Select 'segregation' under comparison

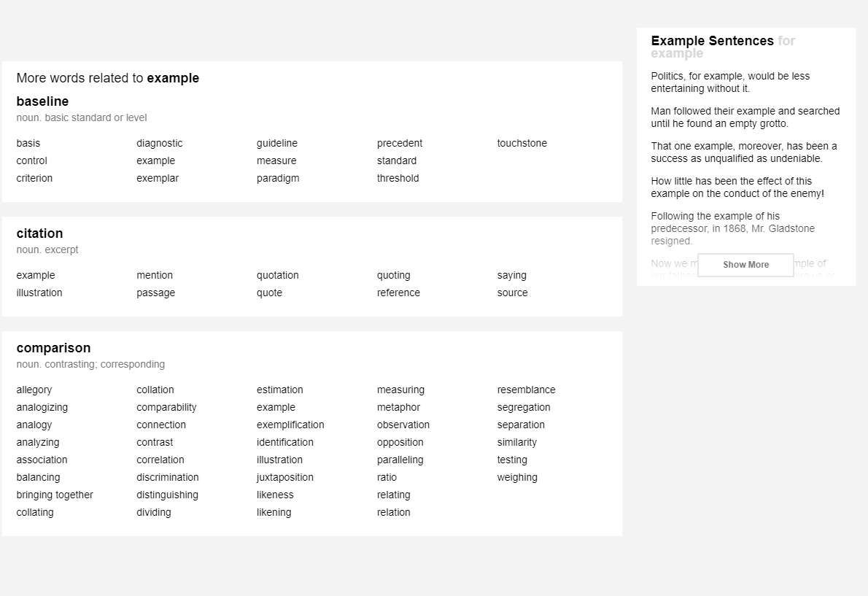point(524,407)
